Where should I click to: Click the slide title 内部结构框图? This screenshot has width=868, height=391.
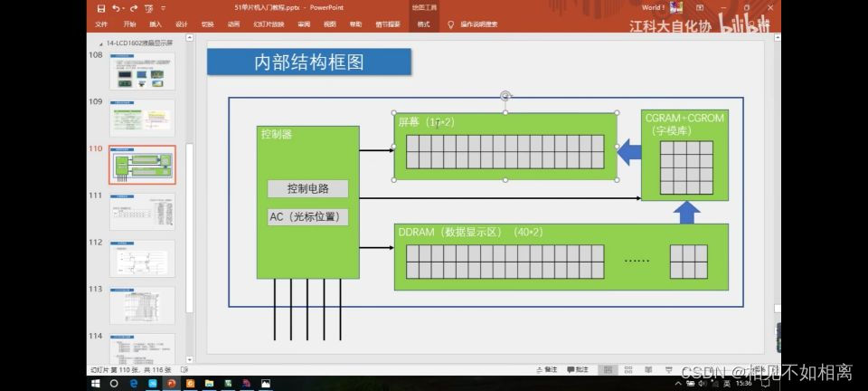[x=309, y=62]
